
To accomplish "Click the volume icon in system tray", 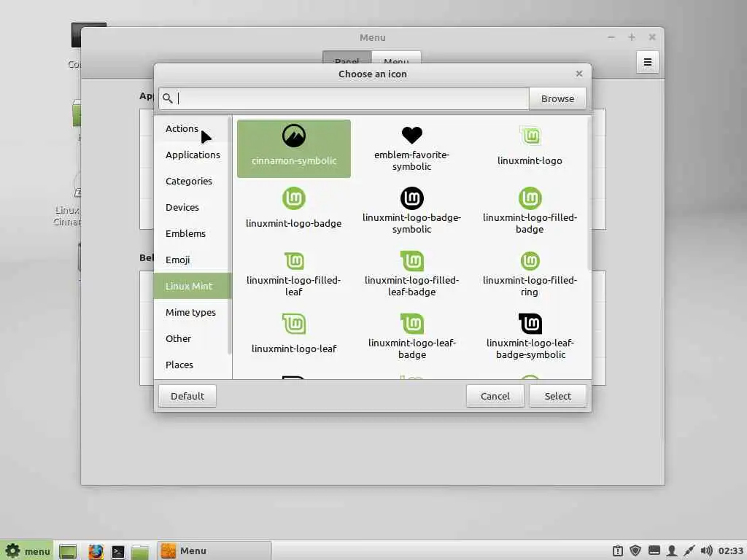I will 706,551.
